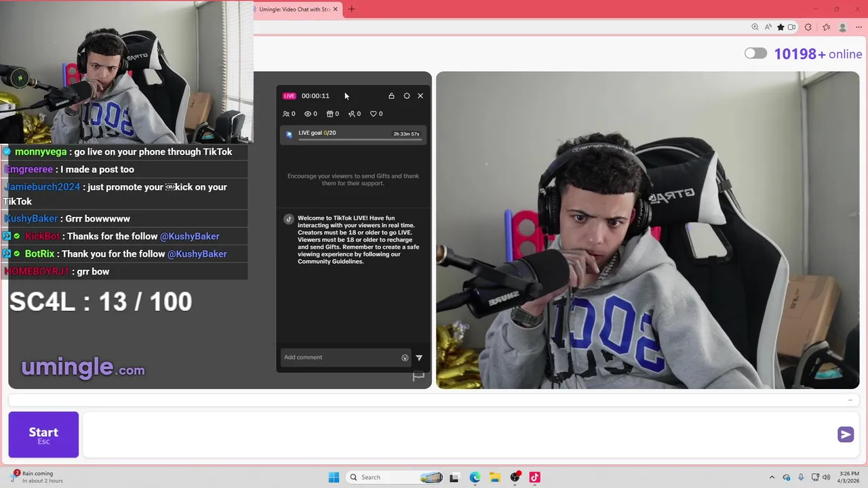This screenshot has height=488, width=868.
Task: Click the report flag icon
Action: point(418,377)
